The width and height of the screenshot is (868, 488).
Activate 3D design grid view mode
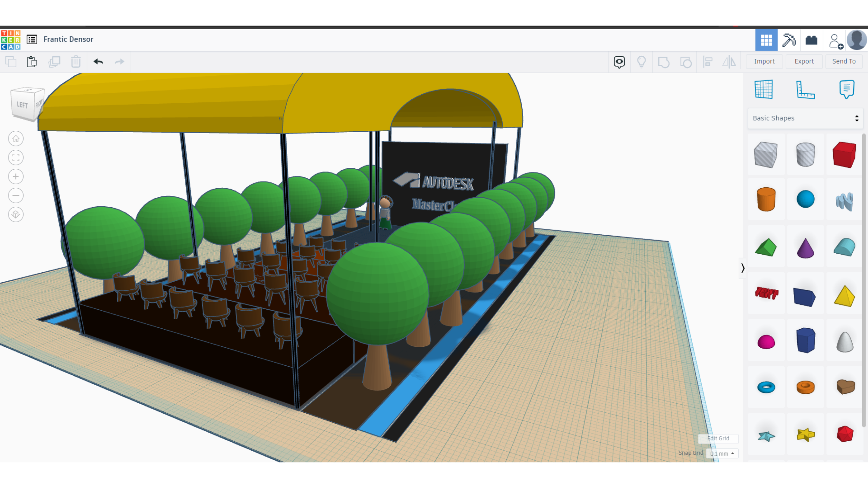click(x=766, y=40)
